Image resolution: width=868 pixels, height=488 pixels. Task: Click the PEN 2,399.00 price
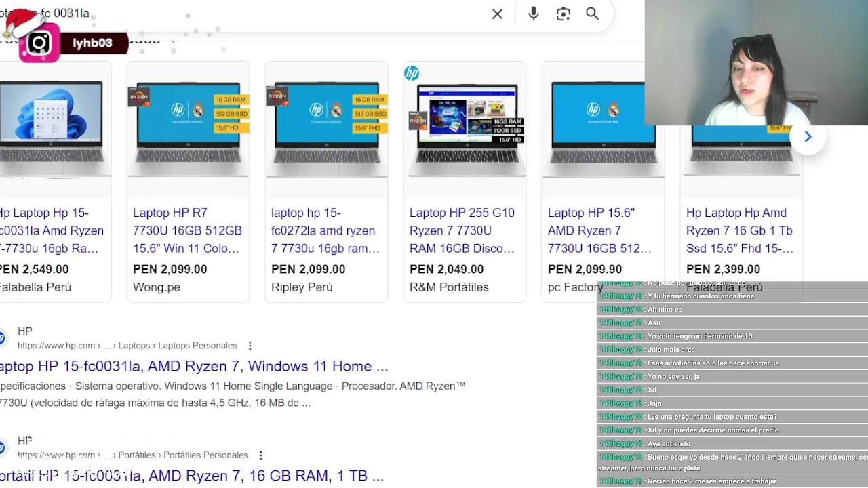723,269
